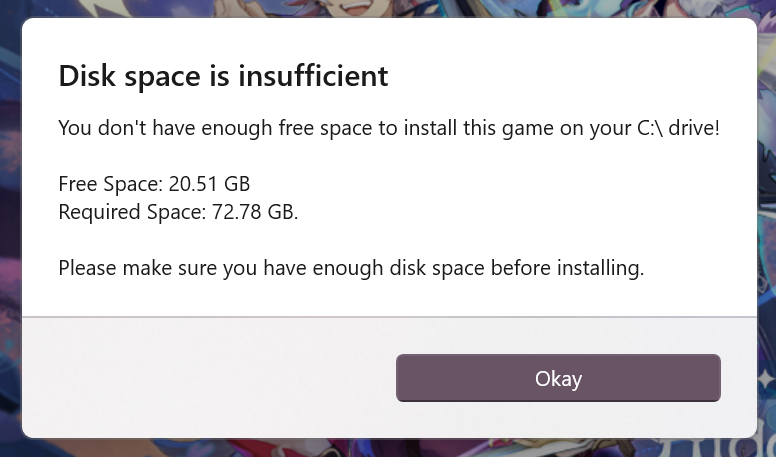Click the blank white area right of 'Free Space'
Image resolution: width=776 pixels, height=457 pixels.
pyautogui.click(x=495, y=184)
